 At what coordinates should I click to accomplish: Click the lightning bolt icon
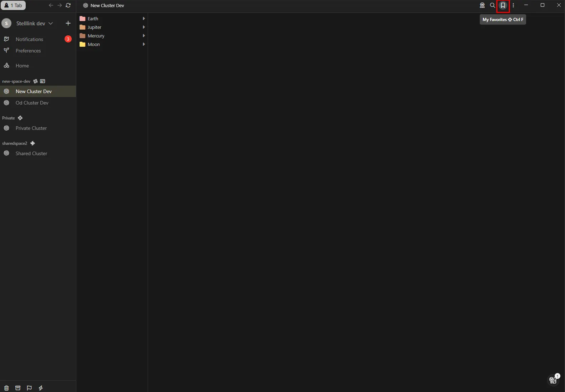[x=41, y=388]
